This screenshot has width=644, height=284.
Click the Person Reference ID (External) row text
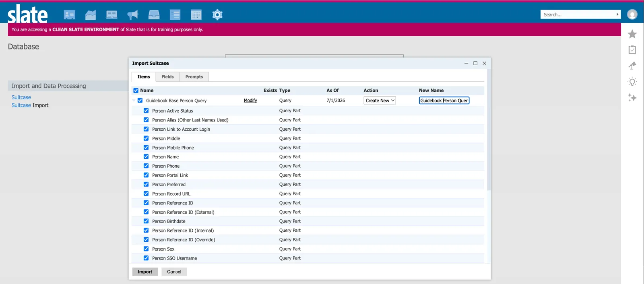[x=183, y=212]
